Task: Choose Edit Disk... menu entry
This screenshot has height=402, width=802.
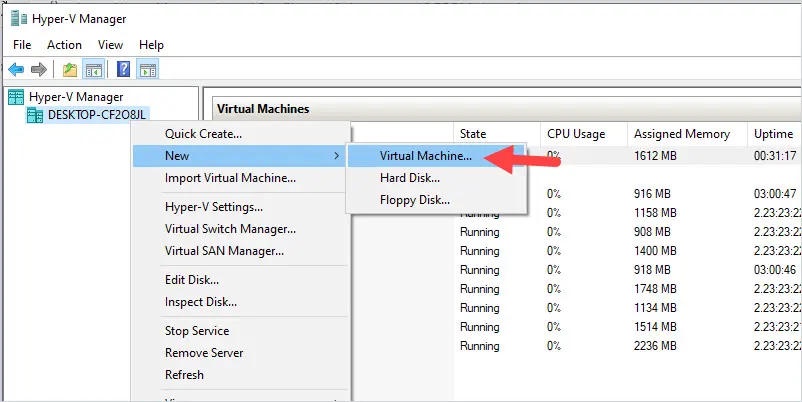Action: [240, 280]
